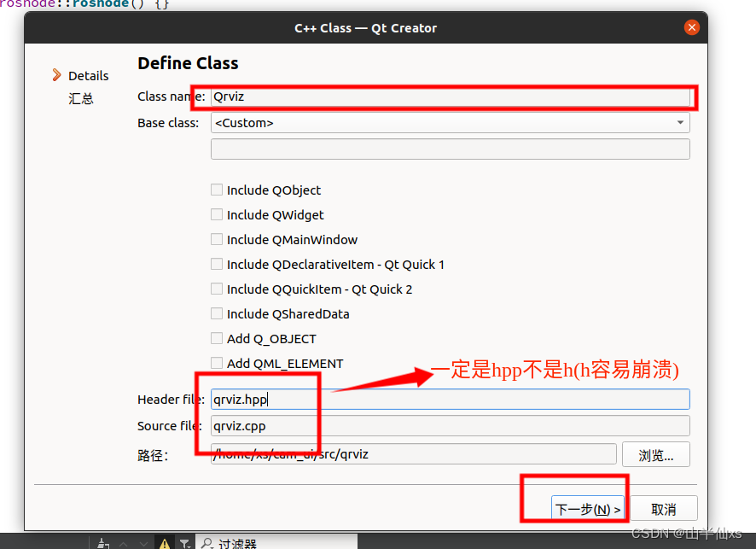756x549 pixels.
Task: Click the Header file label
Action: tap(172, 400)
